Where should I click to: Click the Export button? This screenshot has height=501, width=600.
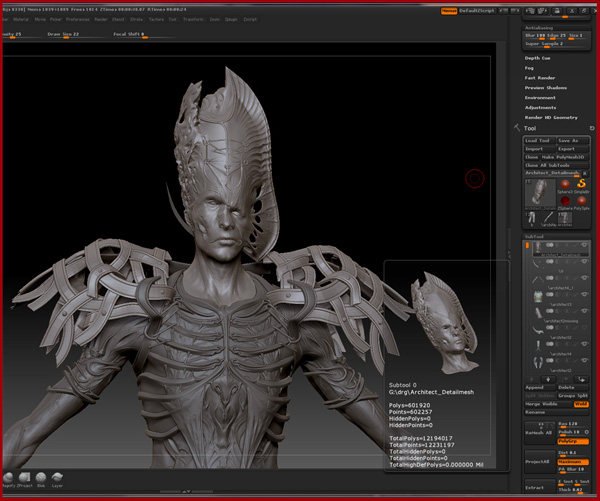pos(572,149)
